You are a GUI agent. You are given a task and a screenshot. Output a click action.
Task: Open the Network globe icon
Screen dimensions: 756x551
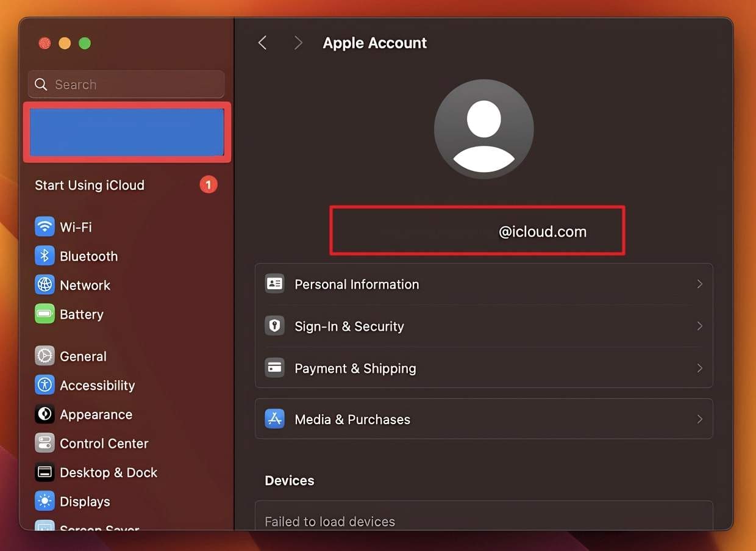coord(45,285)
